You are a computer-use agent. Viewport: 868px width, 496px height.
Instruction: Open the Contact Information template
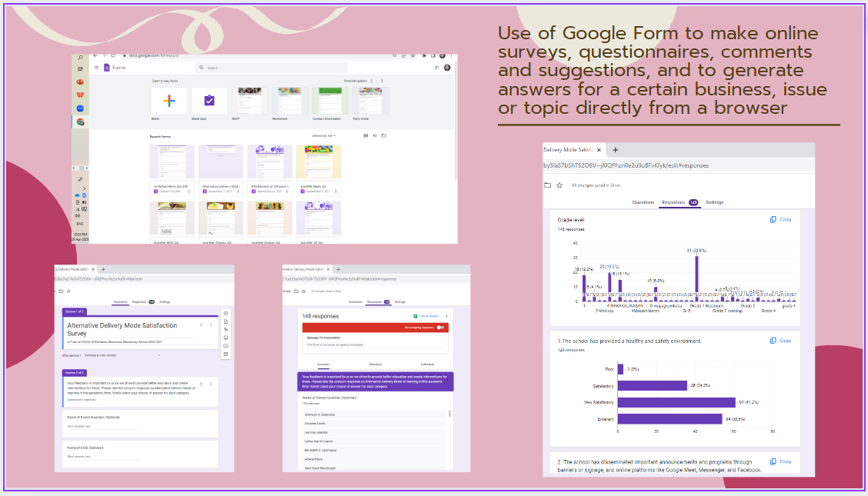click(330, 101)
